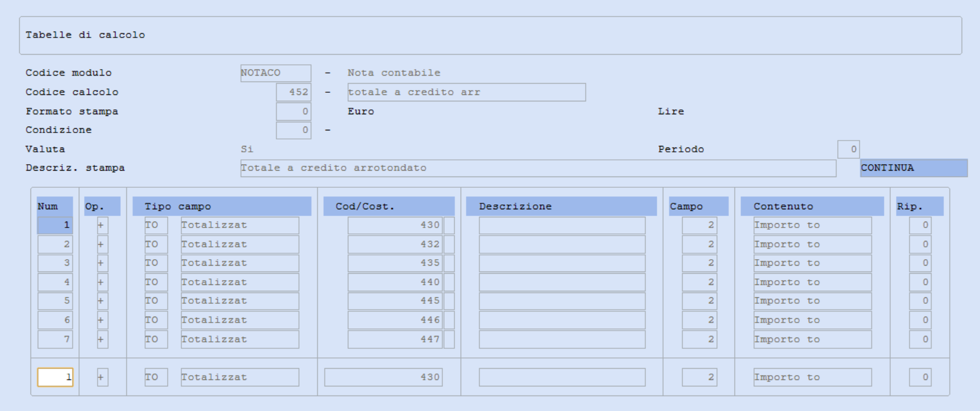Click the Totalizzat field in row 6

(239, 320)
